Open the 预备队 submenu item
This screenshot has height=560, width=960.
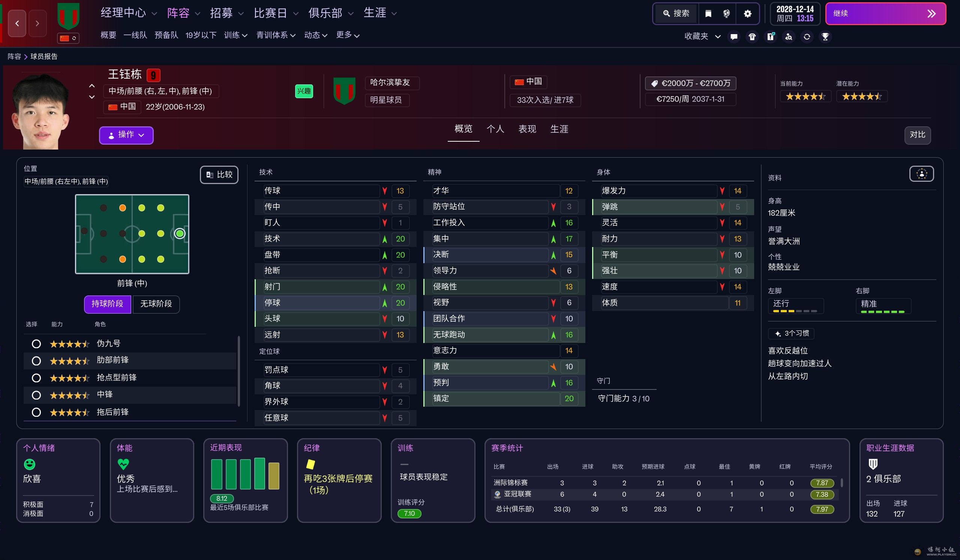click(x=166, y=35)
